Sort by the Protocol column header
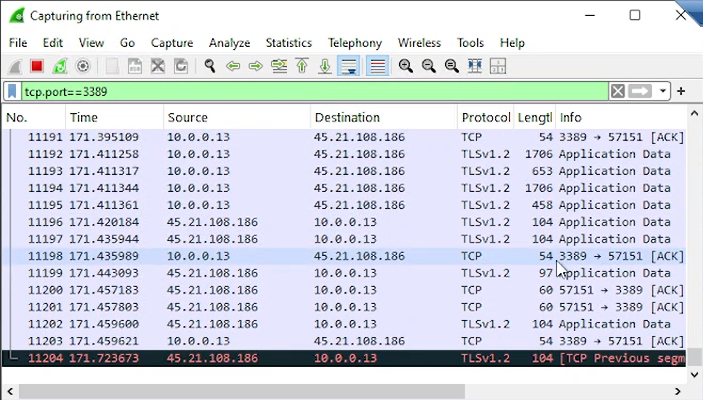703x400 pixels. 486,117
